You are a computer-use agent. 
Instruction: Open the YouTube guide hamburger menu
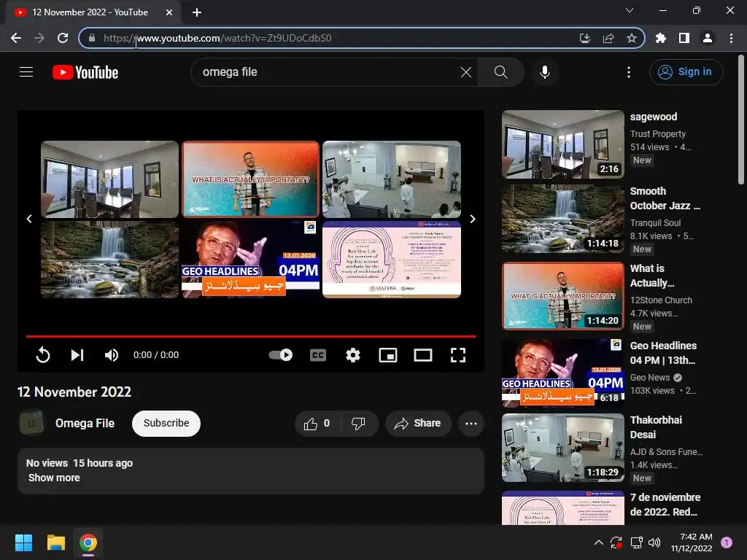coord(26,72)
